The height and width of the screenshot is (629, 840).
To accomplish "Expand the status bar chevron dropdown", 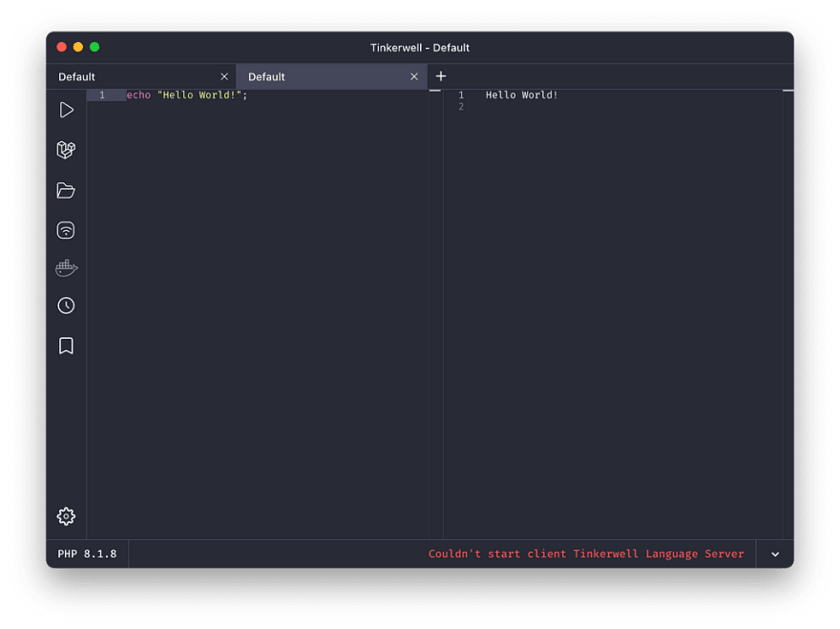I will [775, 554].
